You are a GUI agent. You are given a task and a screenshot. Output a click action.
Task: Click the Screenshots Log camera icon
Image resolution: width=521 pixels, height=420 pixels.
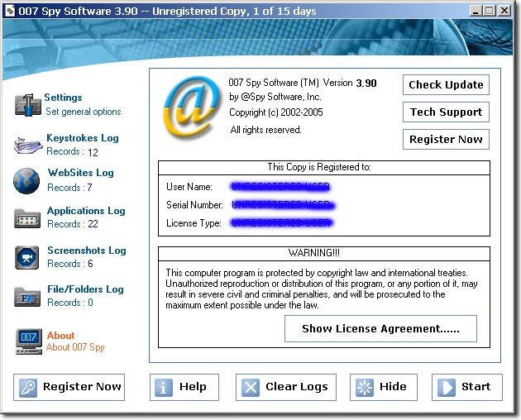pos(27,257)
